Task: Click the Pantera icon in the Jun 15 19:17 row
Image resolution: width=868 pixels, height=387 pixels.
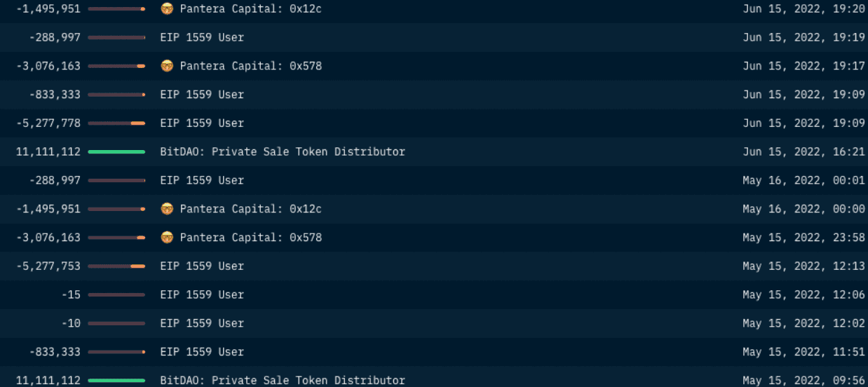Action: 167,66
